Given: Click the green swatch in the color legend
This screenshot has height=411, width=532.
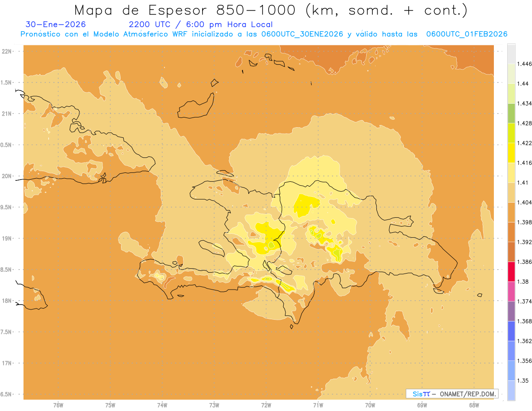Looking at the screenshot, I should coord(511,113).
